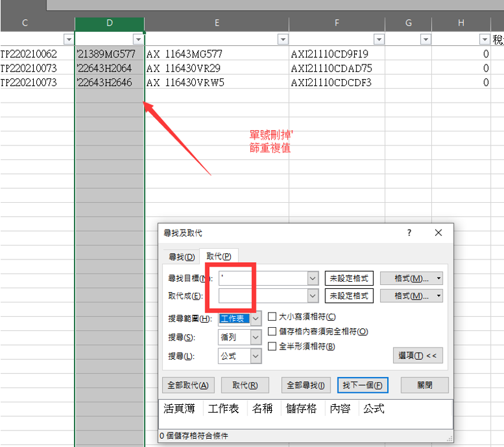Click the help question mark in dialog

pos(410,233)
